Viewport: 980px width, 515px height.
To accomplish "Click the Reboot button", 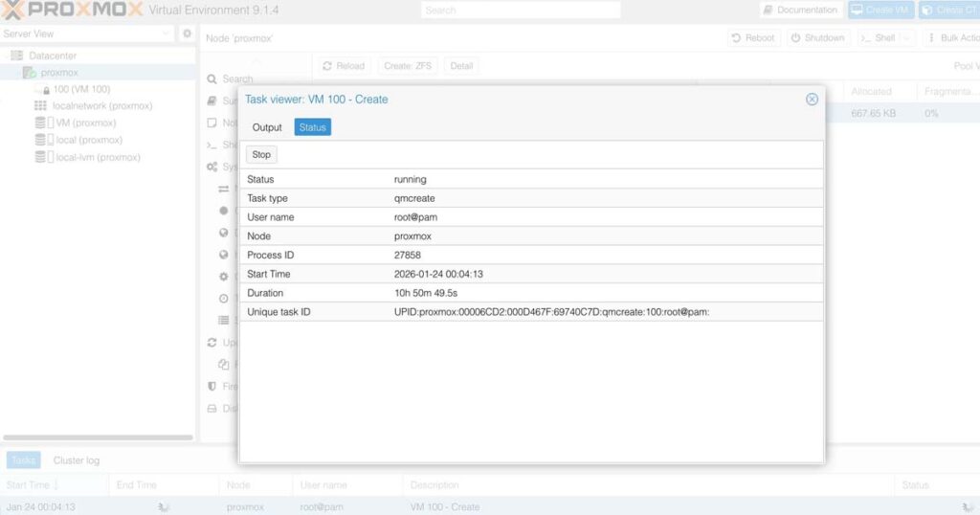I will click(x=753, y=38).
